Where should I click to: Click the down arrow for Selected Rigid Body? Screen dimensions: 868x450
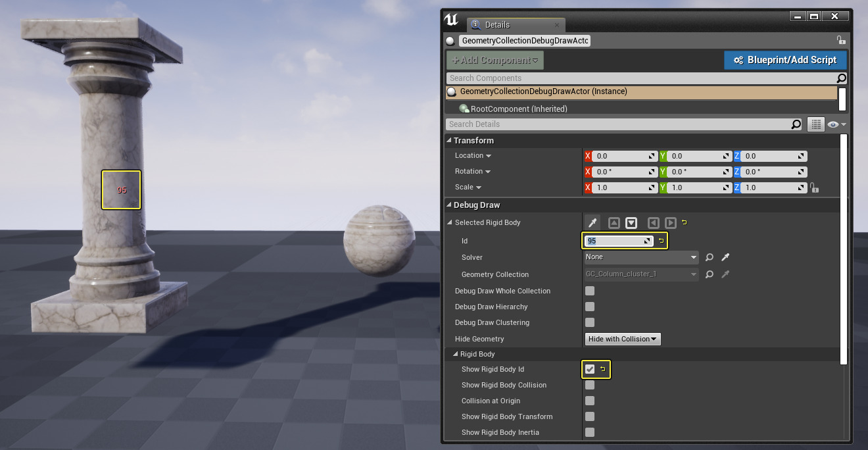click(x=631, y=223)
